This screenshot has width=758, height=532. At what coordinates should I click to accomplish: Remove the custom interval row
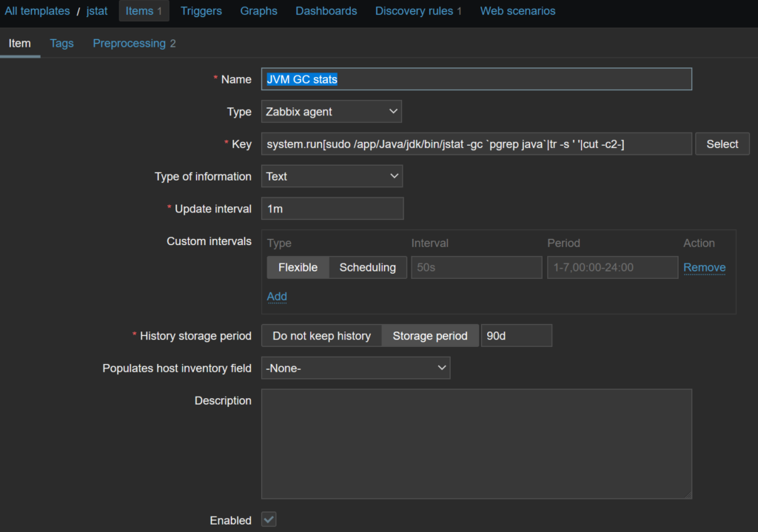pos(704,267)
